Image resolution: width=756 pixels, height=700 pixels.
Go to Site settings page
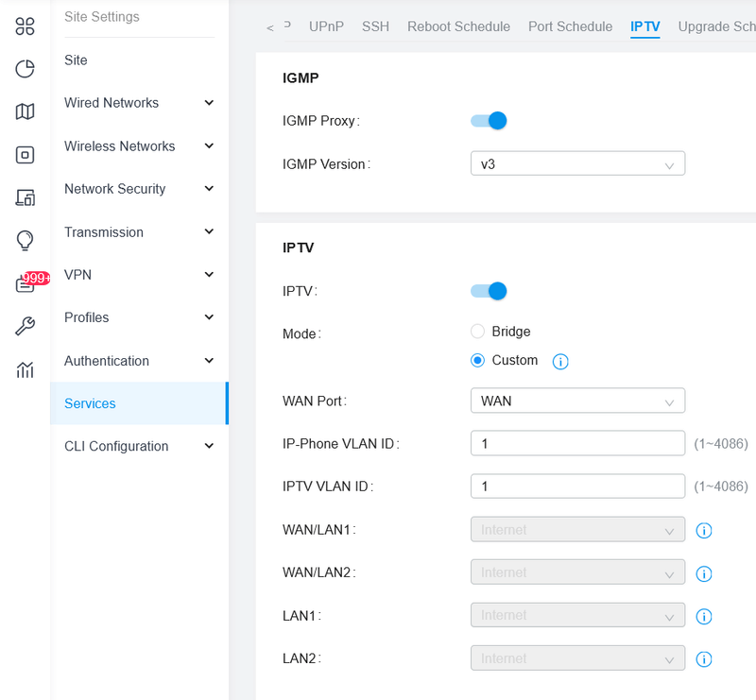[76, 60]
